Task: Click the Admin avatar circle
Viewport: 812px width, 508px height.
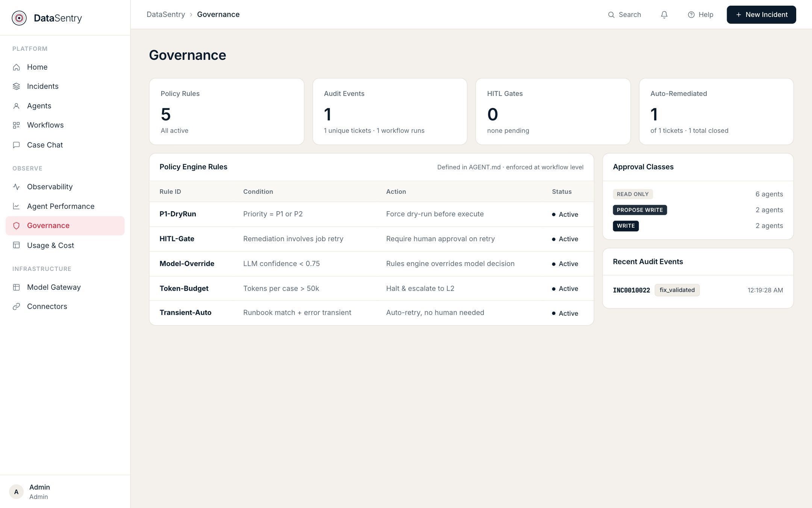Action: coord(16,492)
